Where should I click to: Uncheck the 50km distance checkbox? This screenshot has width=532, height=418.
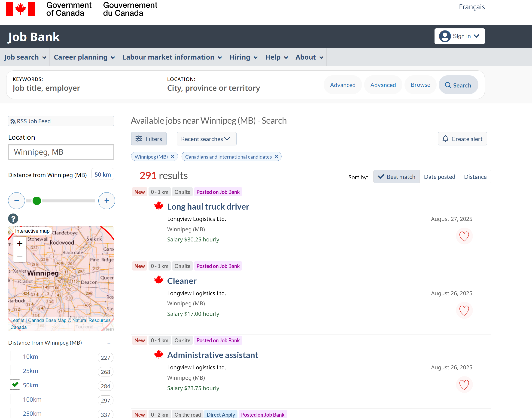[15, 385]
